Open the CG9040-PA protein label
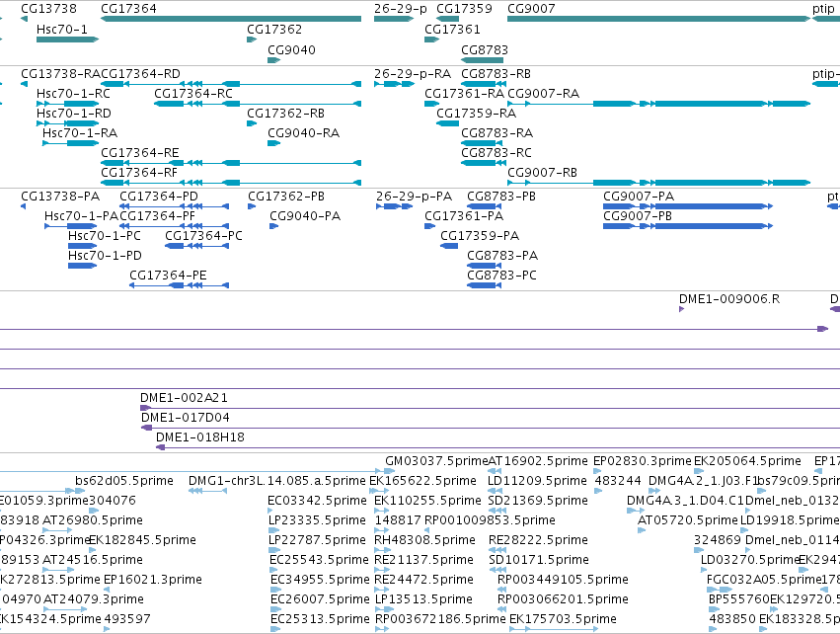The height and width of the screenshot is (634, 840). click(x=305, y=216)
